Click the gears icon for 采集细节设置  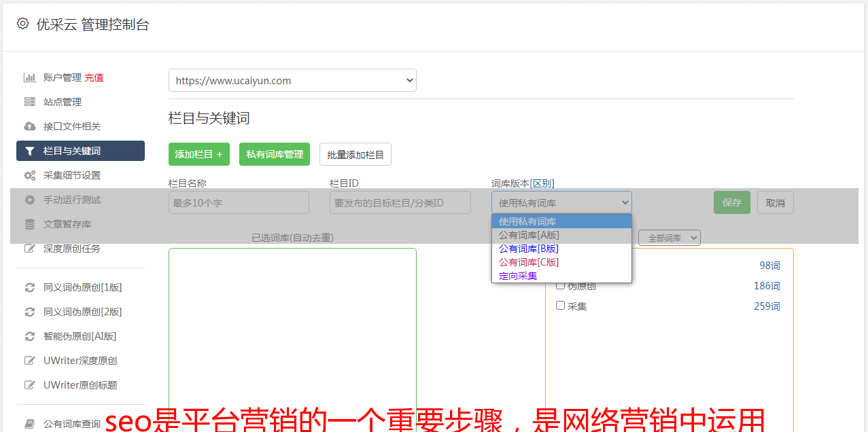30,175
